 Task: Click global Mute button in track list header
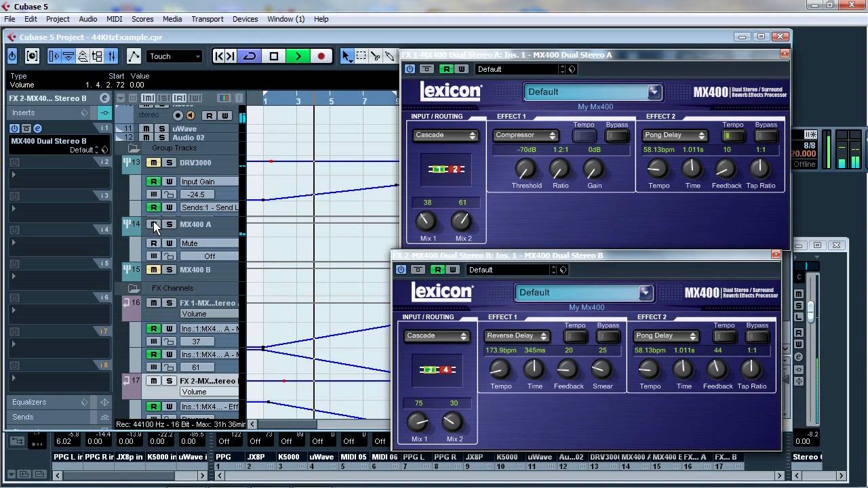148,98
